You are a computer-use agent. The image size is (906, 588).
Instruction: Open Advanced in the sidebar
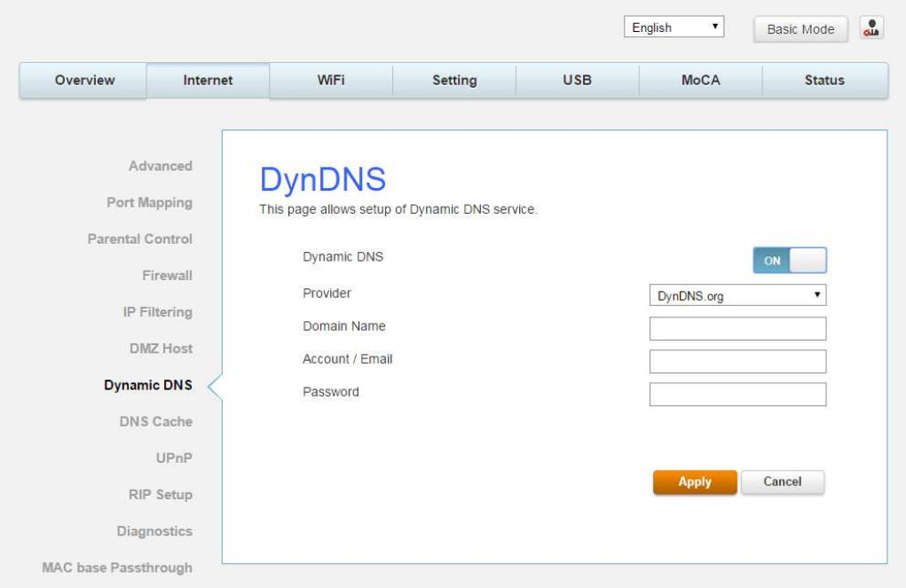click(x=160, y=167)
